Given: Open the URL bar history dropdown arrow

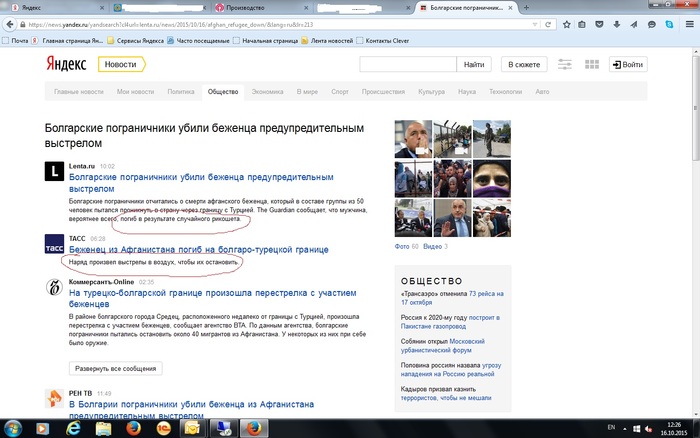Looking at the screenshot, I should (534, 25).
